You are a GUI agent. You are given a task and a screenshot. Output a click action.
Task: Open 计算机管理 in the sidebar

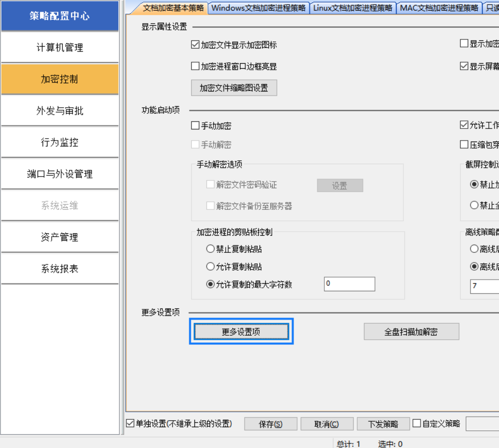point(60,48)
